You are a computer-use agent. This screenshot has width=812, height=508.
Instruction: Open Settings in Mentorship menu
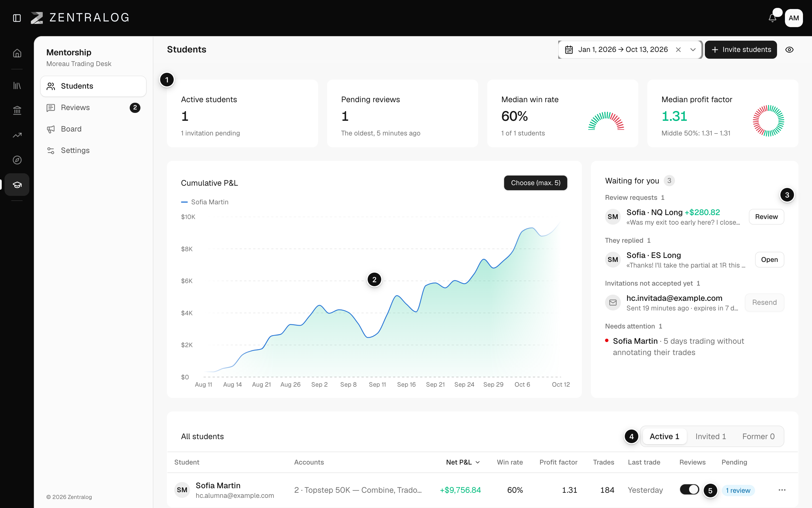(93, 150)
